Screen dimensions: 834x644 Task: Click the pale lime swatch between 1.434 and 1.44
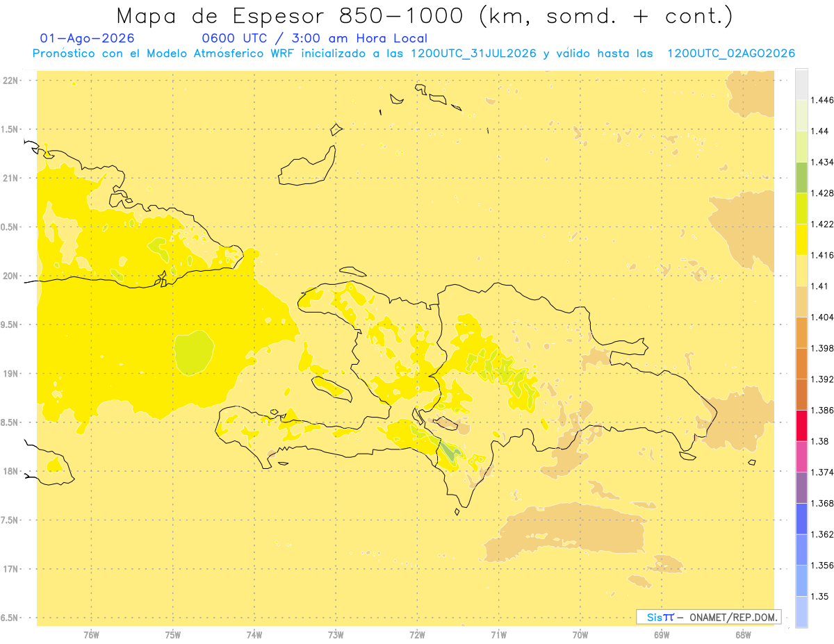point(801,147)
